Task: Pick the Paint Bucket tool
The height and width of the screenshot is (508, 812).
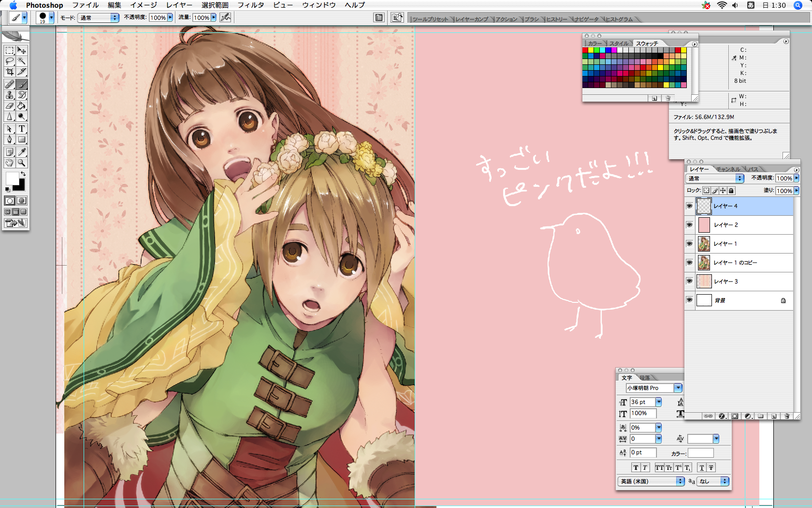Action: coord(22,106)
